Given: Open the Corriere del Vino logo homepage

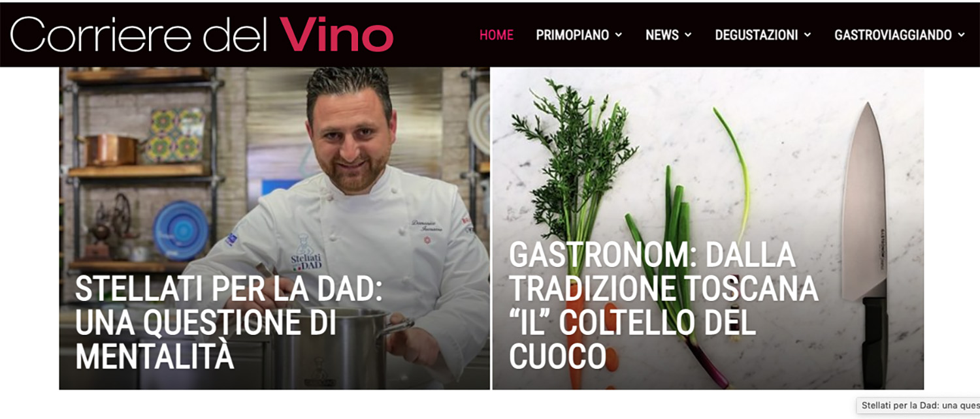Looking at the screenshot, I should point(202,34).
